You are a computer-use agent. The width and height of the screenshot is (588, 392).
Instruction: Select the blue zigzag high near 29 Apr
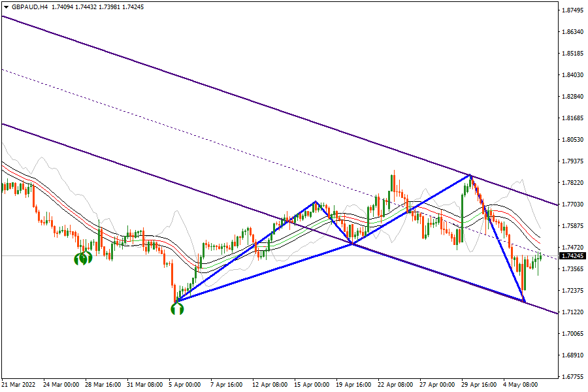[x=469, y=175]
